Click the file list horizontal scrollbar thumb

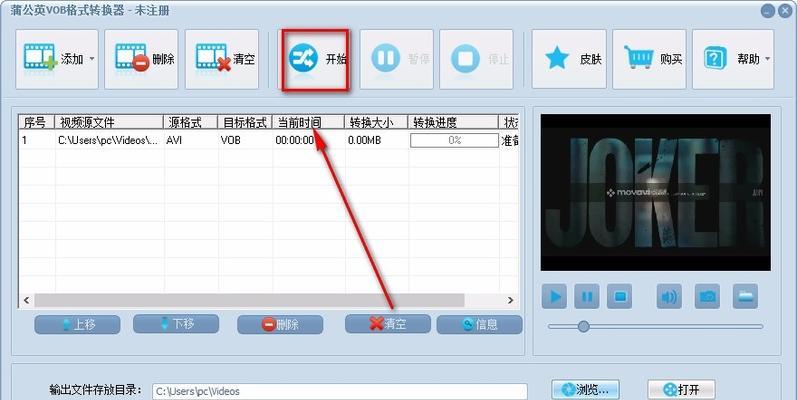point(249,300)
